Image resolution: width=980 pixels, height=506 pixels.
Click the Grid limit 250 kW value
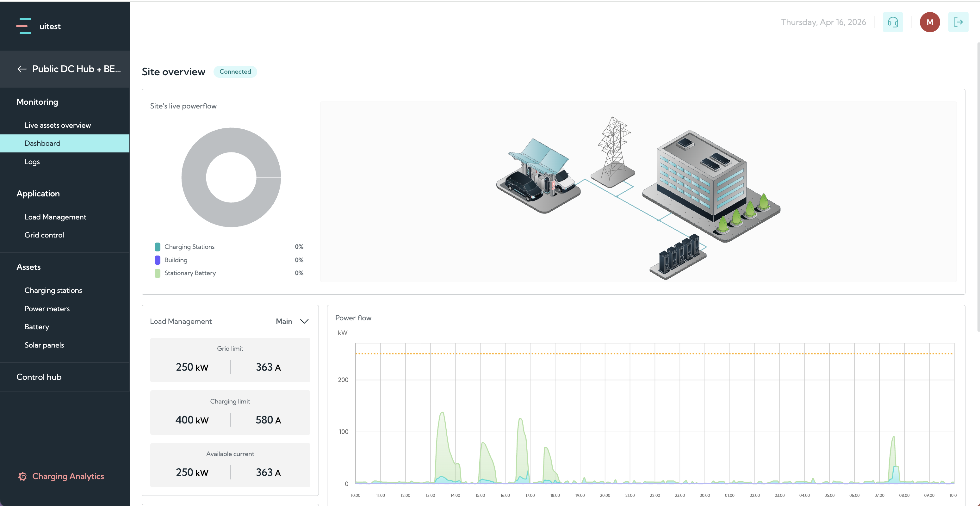click(x=192, y=367)
